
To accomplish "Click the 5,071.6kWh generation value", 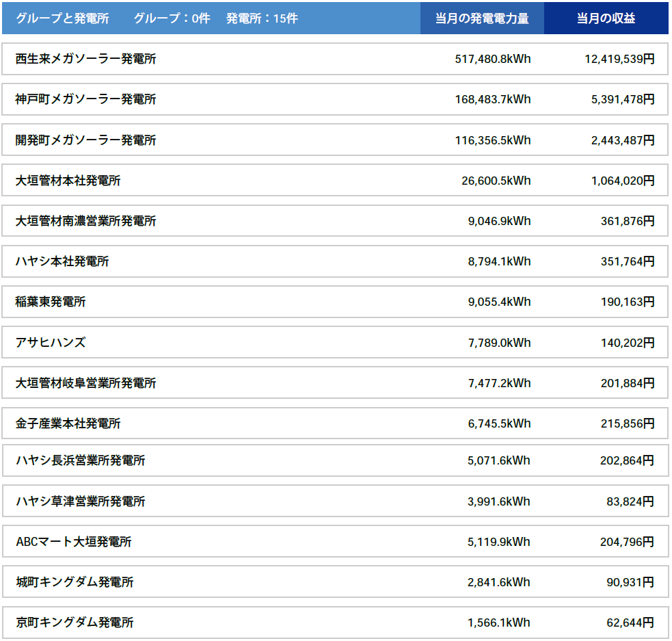I will tap(499, 460).
